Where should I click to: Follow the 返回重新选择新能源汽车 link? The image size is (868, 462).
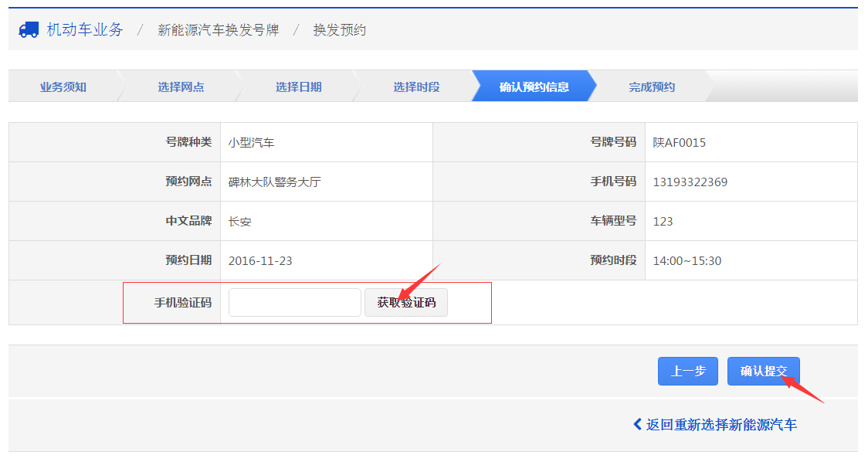pyautogui.click(x=721, y=424)
